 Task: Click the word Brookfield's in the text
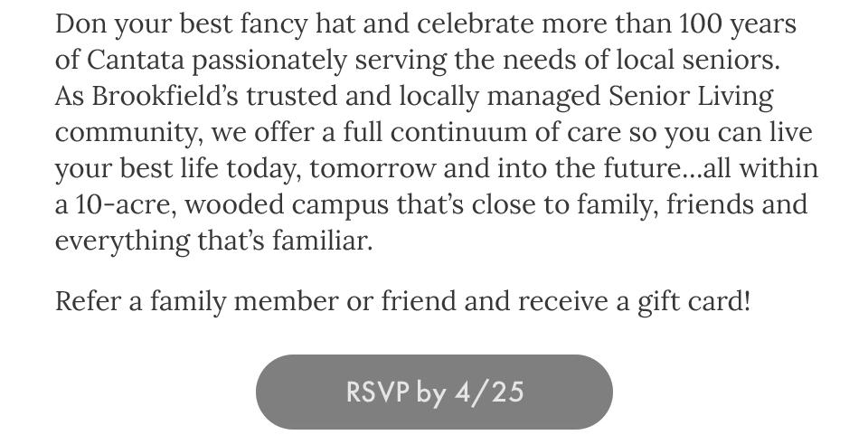pos(165,96)
